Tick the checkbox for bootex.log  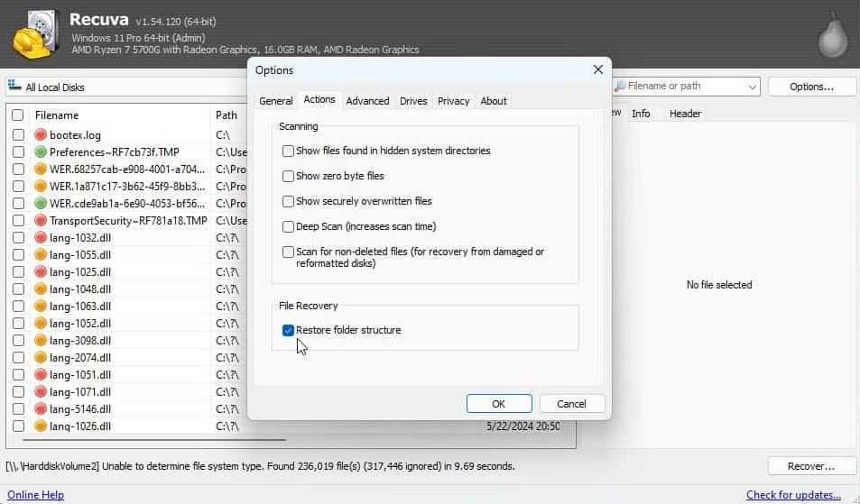pos(18,134)
